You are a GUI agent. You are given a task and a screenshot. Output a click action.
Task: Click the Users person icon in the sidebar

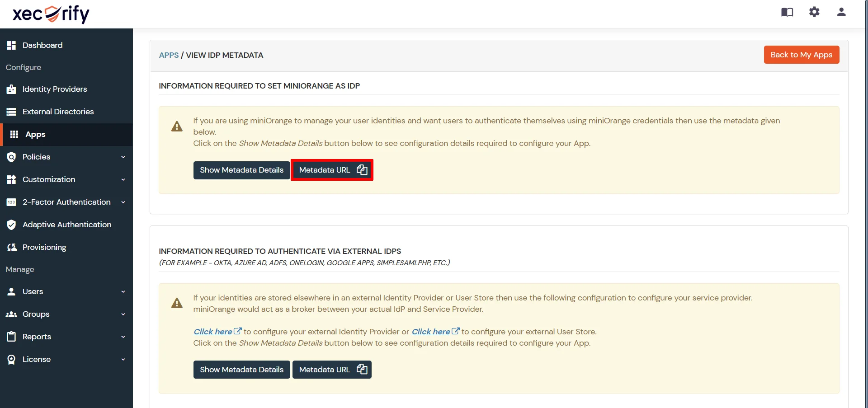[x=11, y=291]
